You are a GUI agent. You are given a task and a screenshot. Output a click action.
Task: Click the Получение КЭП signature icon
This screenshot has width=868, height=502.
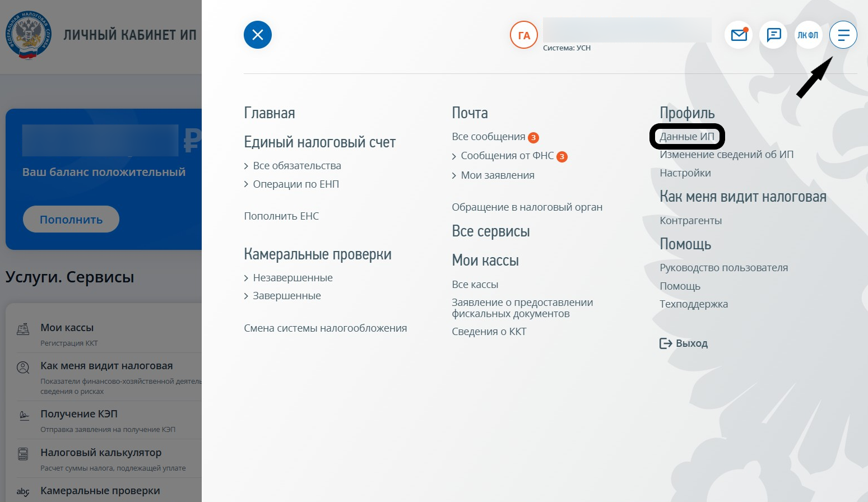coord(23,416)
